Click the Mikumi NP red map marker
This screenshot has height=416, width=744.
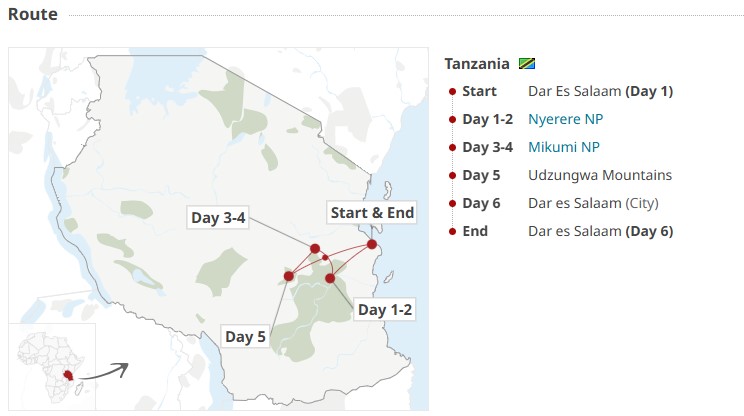coord(315,249)
